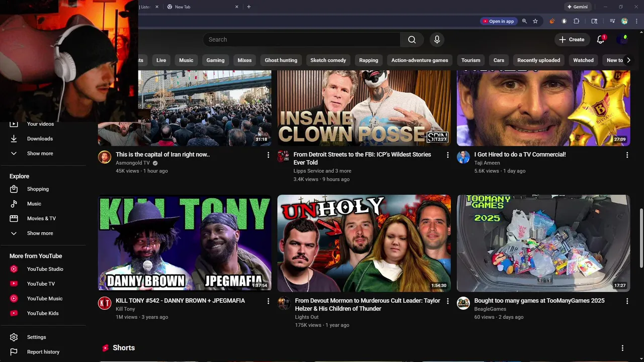Open options for Iran capital video
Image resolution: width=644 pixels, height=362 pixels.
pos(268,155)
